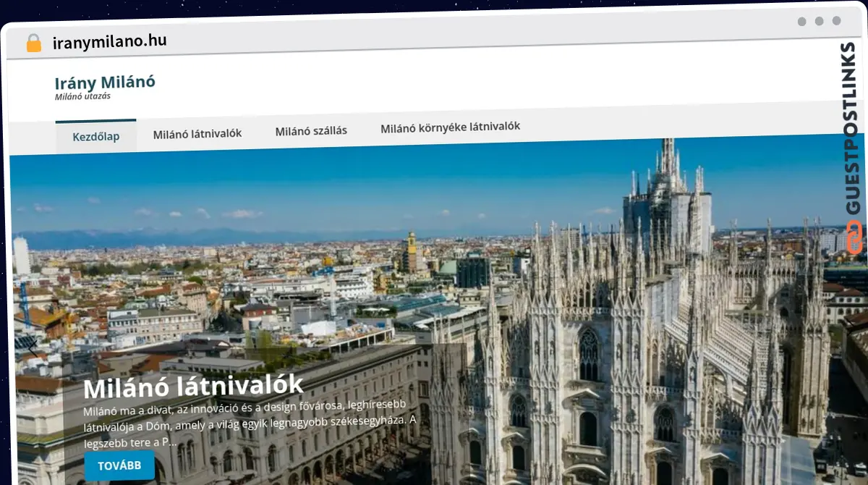Click the padlock icon beside iranymilano.hu
The width and height of the screenshot is (868, 485).
[34, 43]
